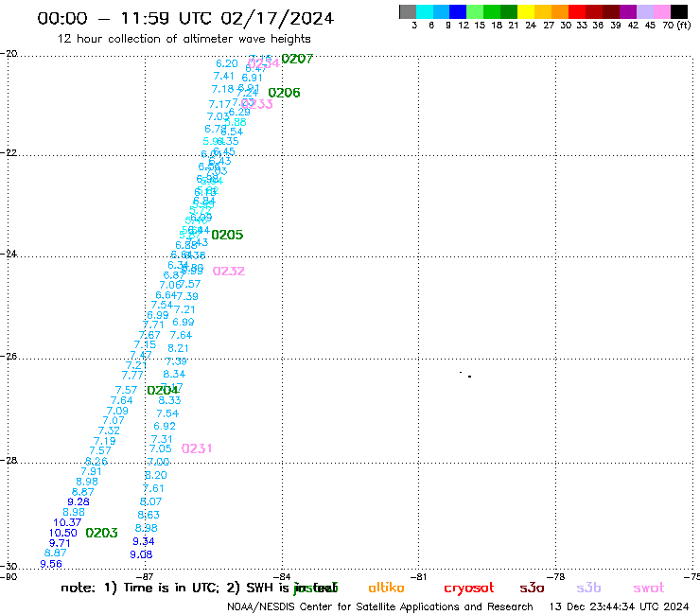Click the wave height value 8.63

(x=149, y=515)
